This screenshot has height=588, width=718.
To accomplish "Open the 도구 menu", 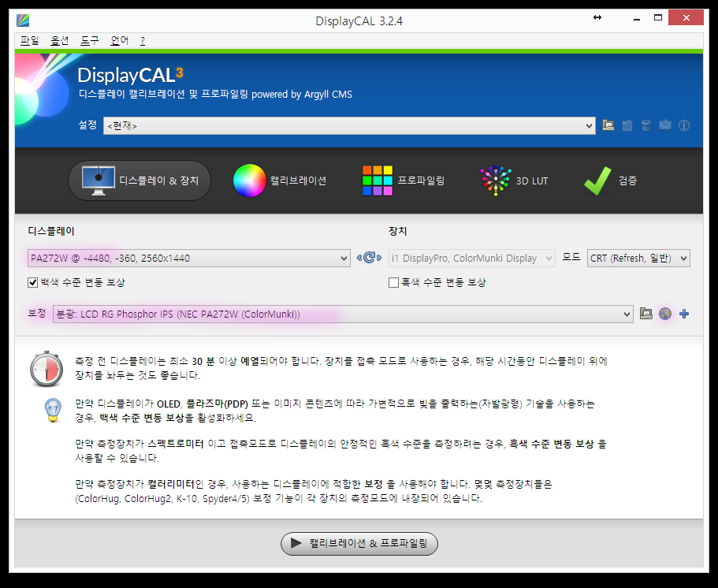I will tap(89, 40).
